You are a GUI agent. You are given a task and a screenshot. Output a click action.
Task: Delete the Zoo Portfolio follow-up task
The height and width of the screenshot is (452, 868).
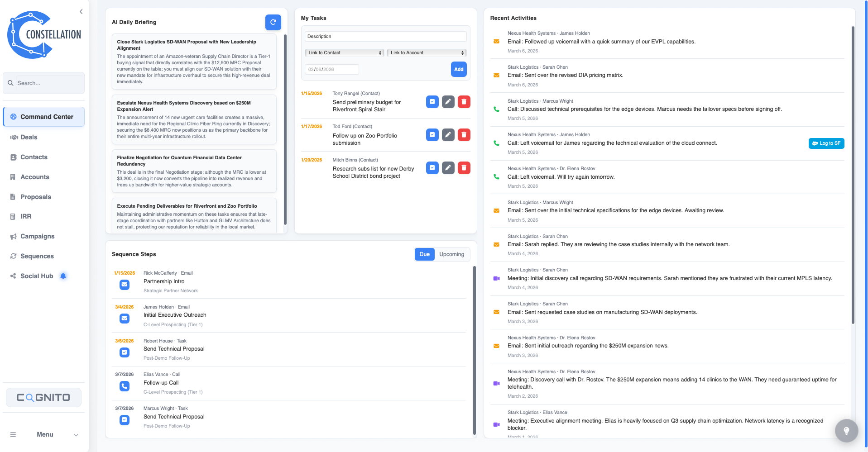(464, 134)
